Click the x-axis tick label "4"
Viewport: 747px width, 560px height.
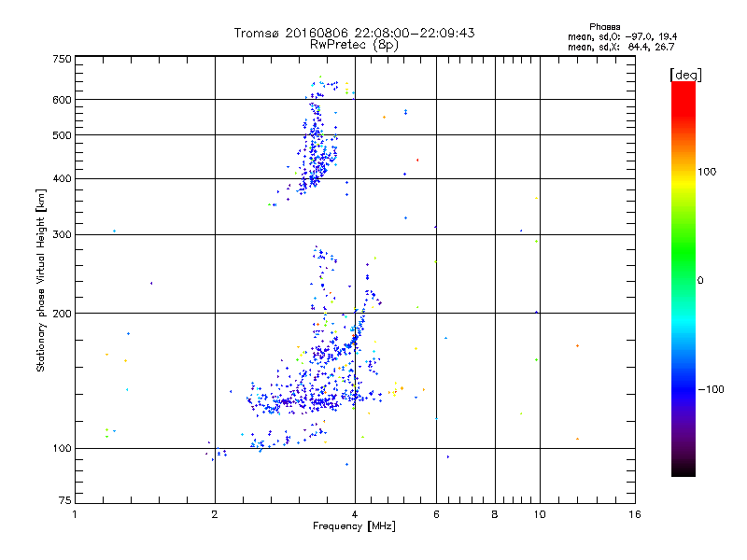355,514
